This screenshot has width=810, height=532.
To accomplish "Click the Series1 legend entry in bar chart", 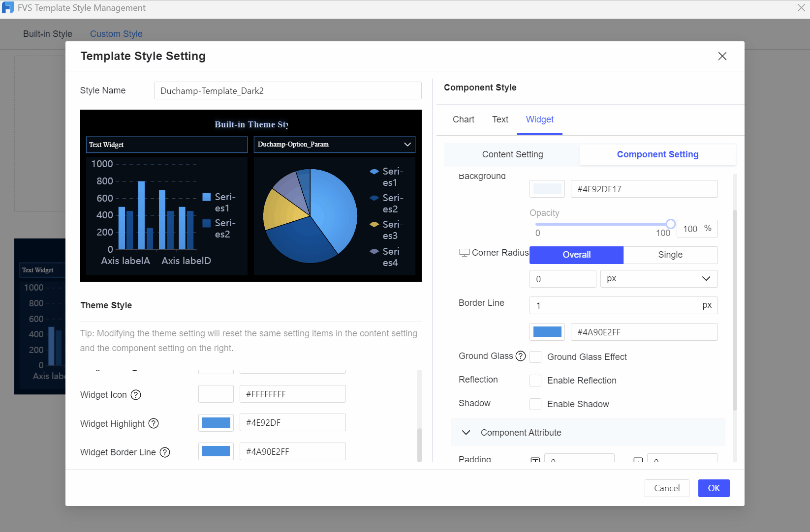I will pyautogui.click(x=219, y=202).
